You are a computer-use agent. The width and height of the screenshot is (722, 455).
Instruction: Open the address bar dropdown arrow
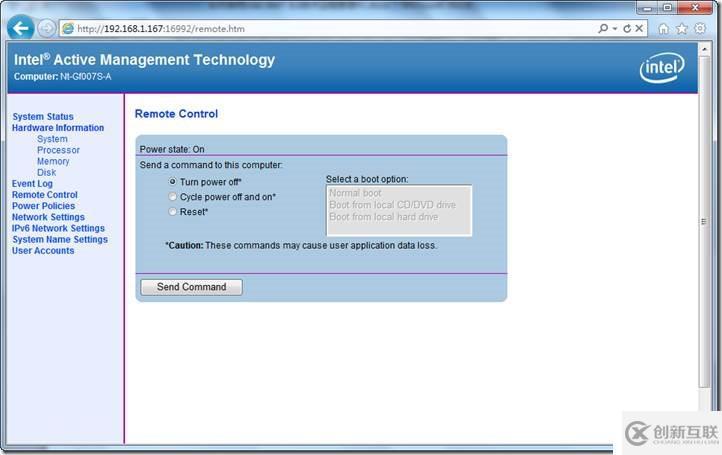point(615,29)
